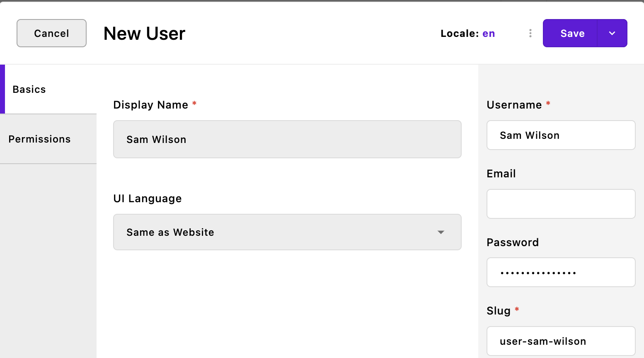Click the required asterisk beside Slug
The image size is (644, 358).
517,310
